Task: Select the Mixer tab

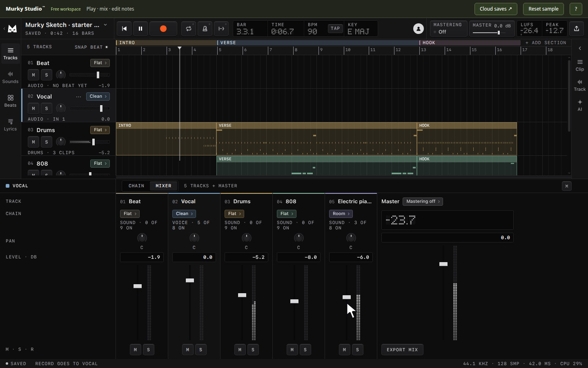Action: coord(163,186)
